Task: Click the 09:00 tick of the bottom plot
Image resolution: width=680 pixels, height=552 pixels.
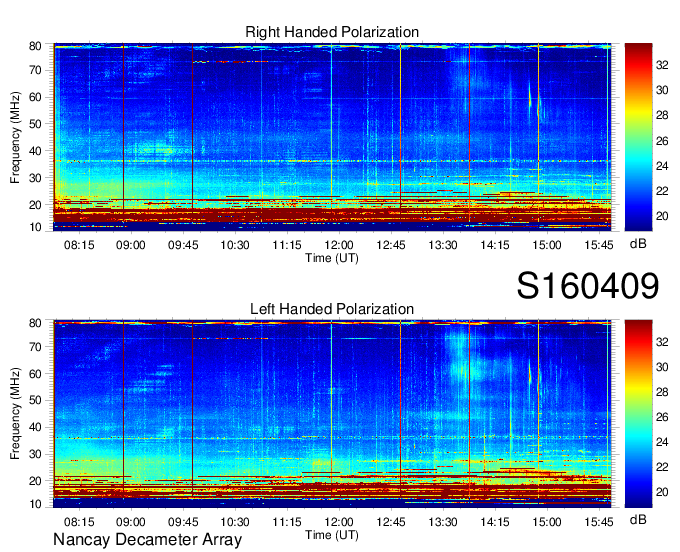Action: [131, 522]
